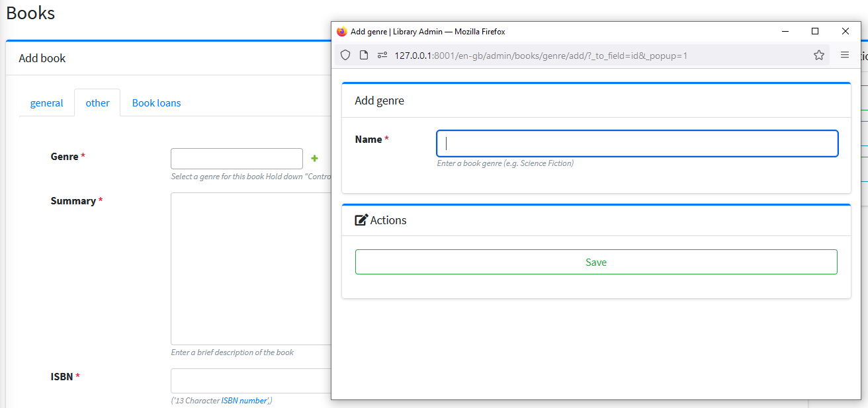The width and height of the screenshot is (868, 408).
Task: Maximize the Add genre popup window
Action: (x=815, y=31)
